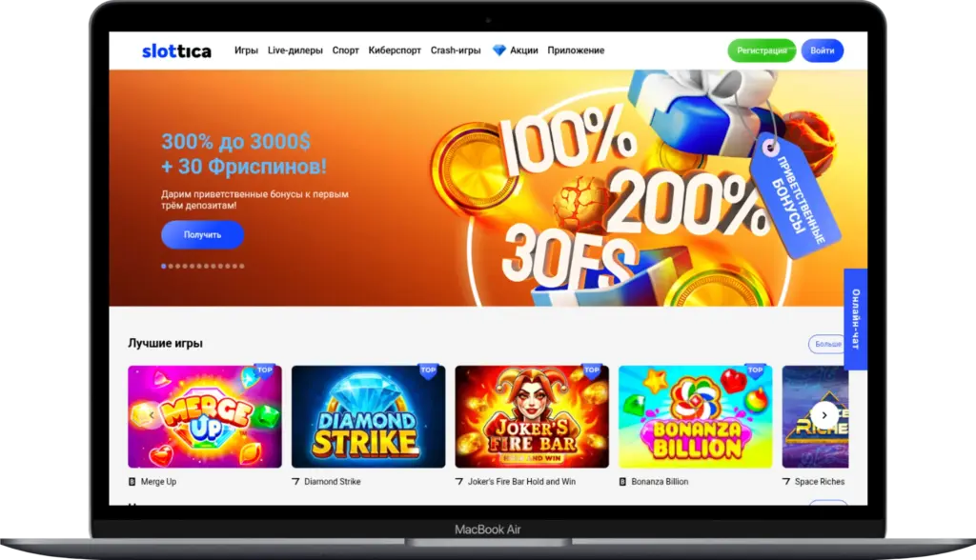Click the blue Войти button
976x560 pixels.
[823, 50]
